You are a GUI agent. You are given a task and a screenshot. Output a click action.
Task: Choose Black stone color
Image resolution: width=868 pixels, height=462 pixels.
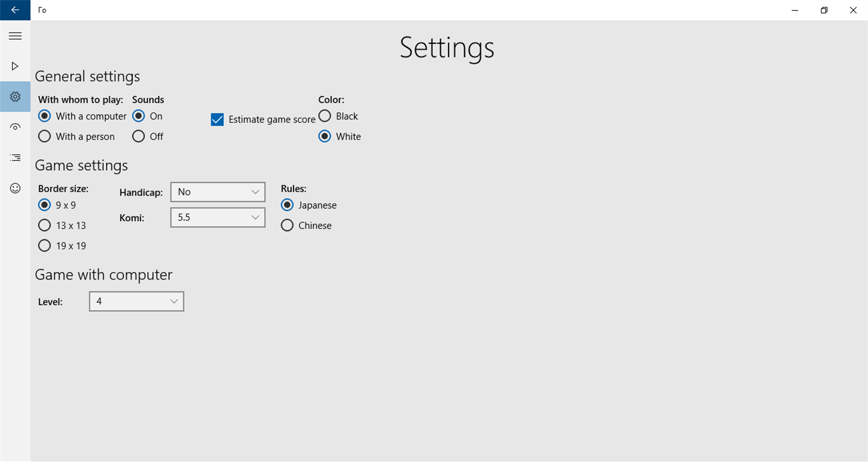click(325, 116)
